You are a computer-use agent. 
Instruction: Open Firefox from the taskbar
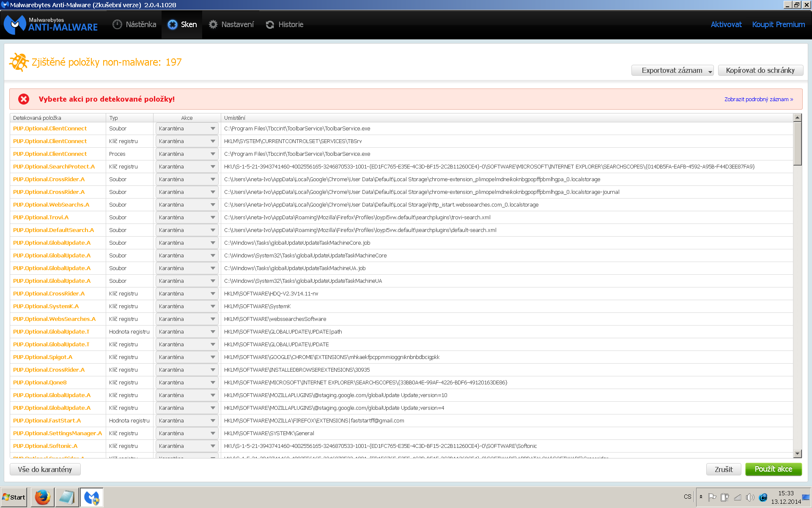click(x=42, y=497)
